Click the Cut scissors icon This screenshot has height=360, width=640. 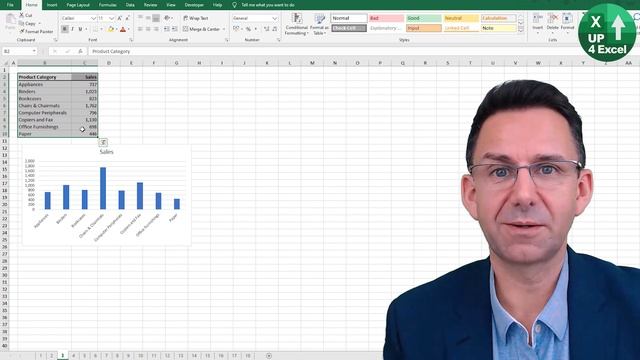coord(22,15)
